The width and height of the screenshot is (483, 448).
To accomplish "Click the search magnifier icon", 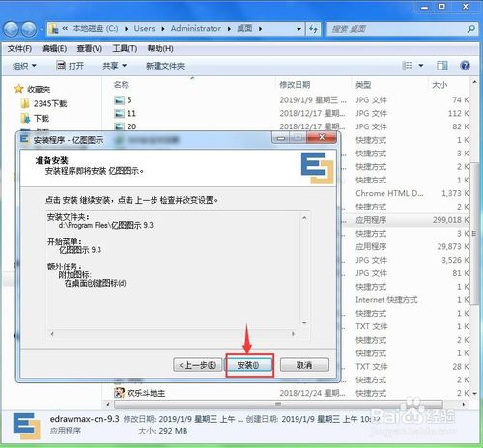I will click(471, 29).
